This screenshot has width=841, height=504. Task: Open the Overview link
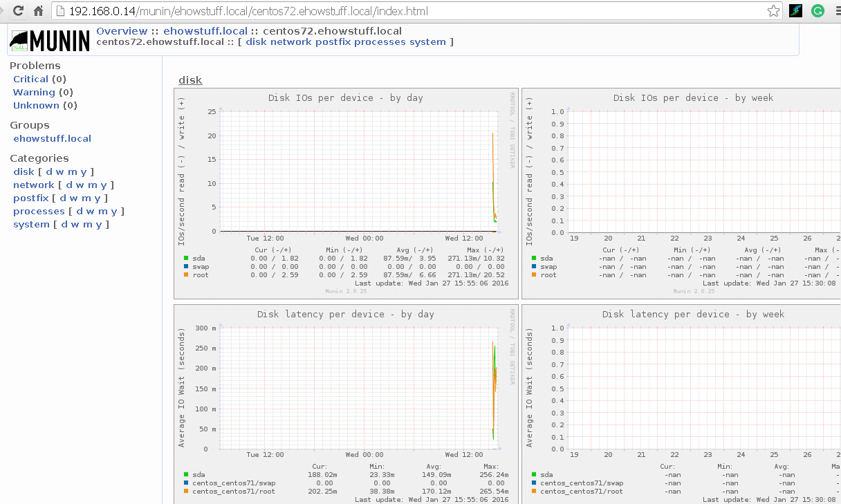122,30
